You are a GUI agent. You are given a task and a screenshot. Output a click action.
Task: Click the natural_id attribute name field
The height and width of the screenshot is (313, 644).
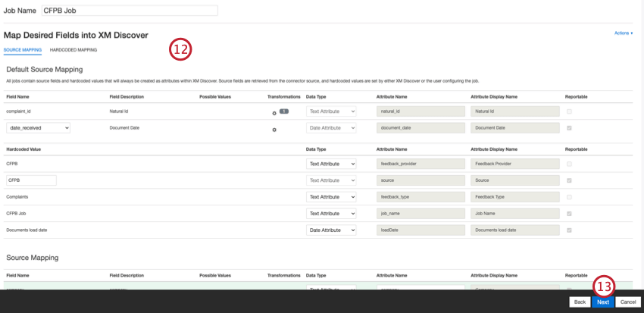(420, 111)
